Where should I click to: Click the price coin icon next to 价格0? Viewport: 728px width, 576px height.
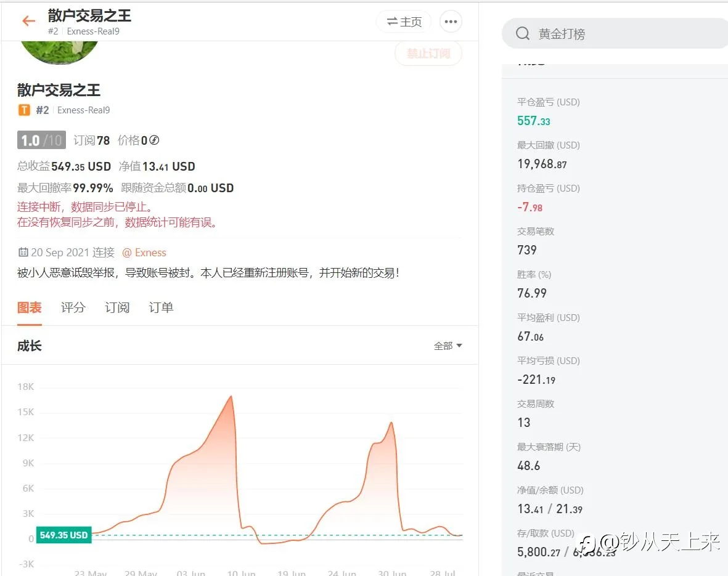tap(154, 140)
